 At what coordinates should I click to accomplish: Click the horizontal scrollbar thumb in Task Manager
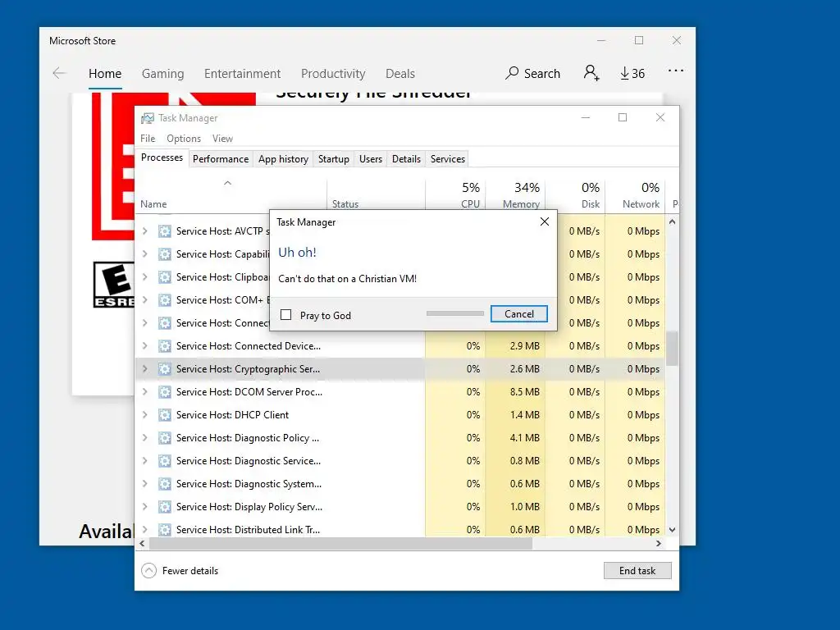340,543
